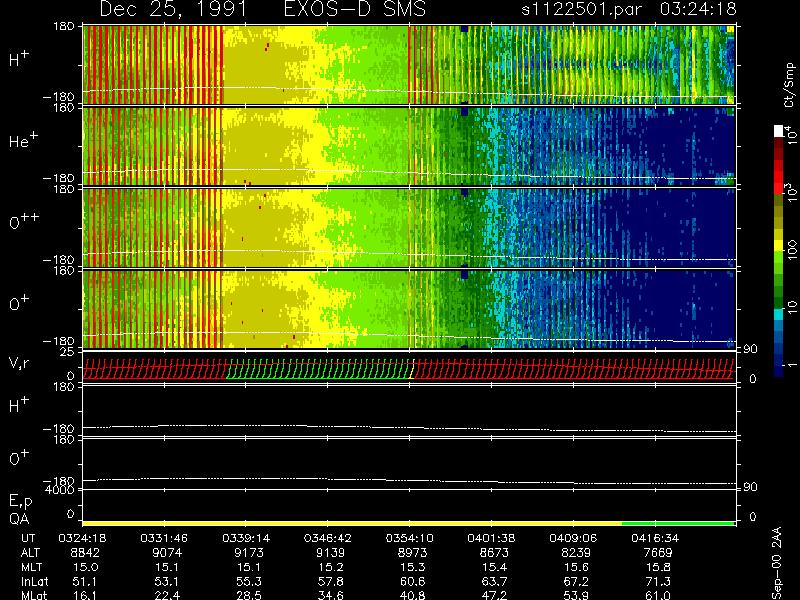Click the MLT value '15.0'
Viewport: 800px width, 600px height.
click(85, 567)
